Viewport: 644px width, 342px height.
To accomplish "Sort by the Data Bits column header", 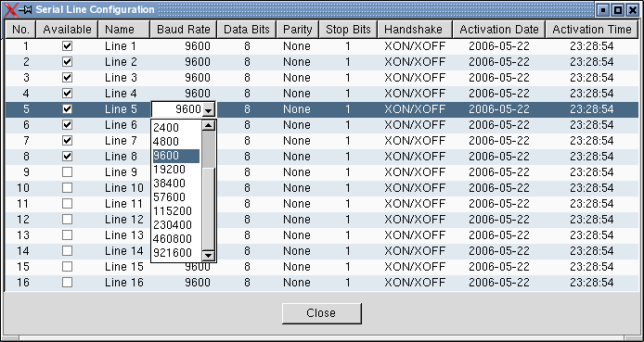I will (x=247, y=30).
